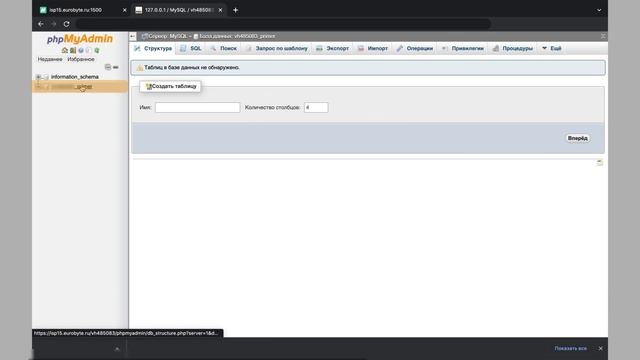Open the Недавнее list in sidebar
Viewport: 640px width, 360px height.
click(50, 59)
